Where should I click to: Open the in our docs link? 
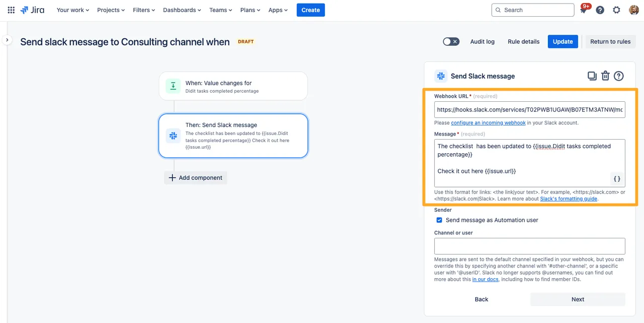pos(485,280)
